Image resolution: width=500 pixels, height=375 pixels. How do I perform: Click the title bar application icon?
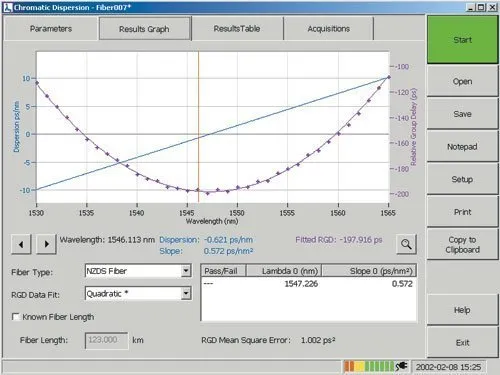click(7, 7)
